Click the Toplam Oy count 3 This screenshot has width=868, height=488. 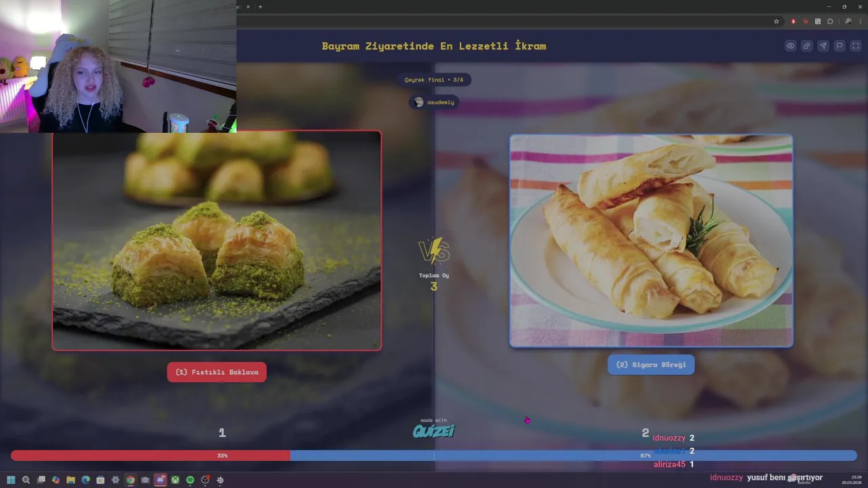click(434, 287)
